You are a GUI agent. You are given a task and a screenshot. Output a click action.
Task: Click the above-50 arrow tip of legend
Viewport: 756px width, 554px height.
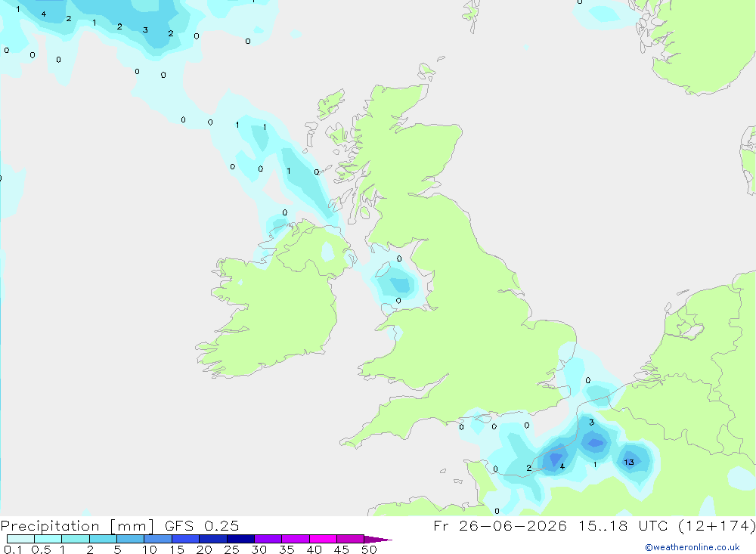tap(377, 540)
